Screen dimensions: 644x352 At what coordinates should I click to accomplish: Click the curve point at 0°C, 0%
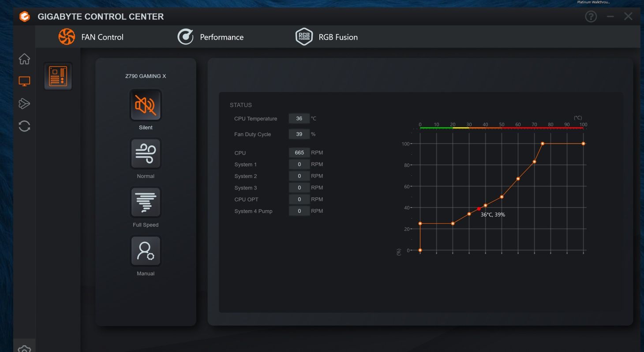(420, 250)
